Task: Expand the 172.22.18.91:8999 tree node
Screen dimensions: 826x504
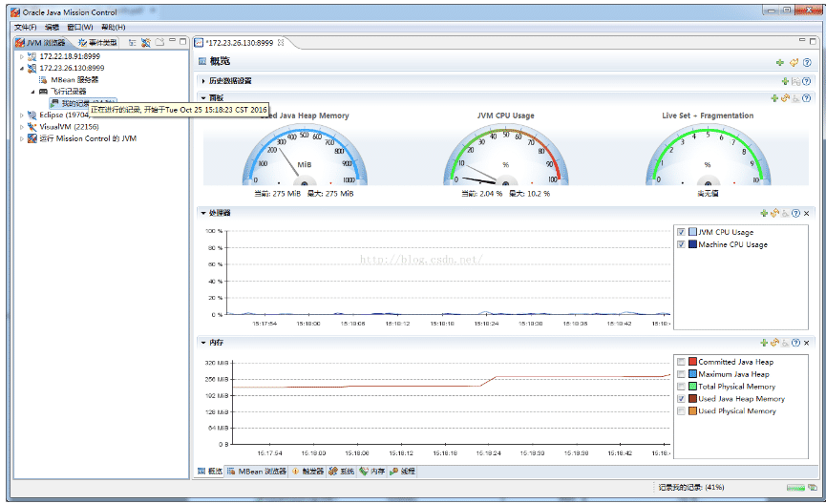Action: click(22, 57)
